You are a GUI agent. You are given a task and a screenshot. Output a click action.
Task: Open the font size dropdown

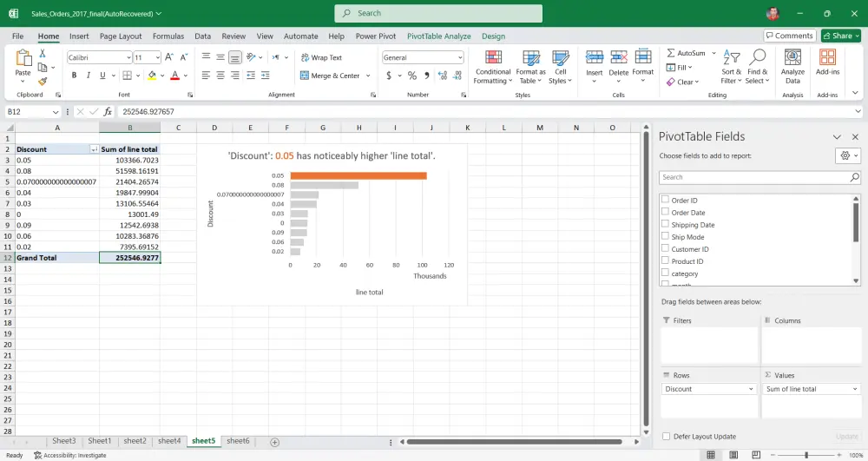(x=157, y=57)
